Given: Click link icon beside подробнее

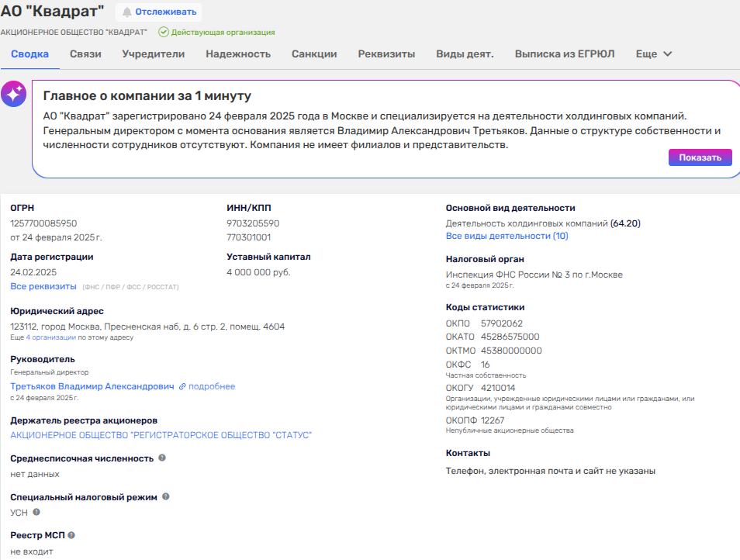Looking at the screenshot, I should point(182,386).
